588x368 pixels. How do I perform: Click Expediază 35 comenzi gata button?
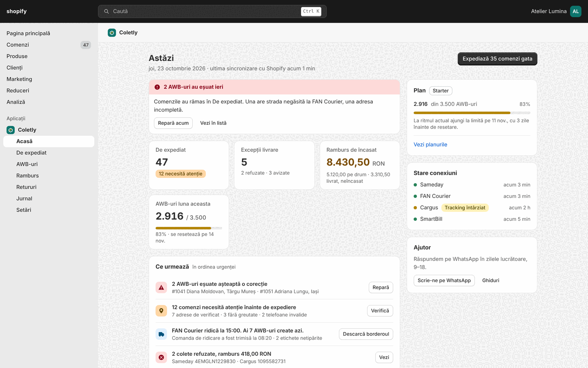pyautogui.click(x=497, y=59)
